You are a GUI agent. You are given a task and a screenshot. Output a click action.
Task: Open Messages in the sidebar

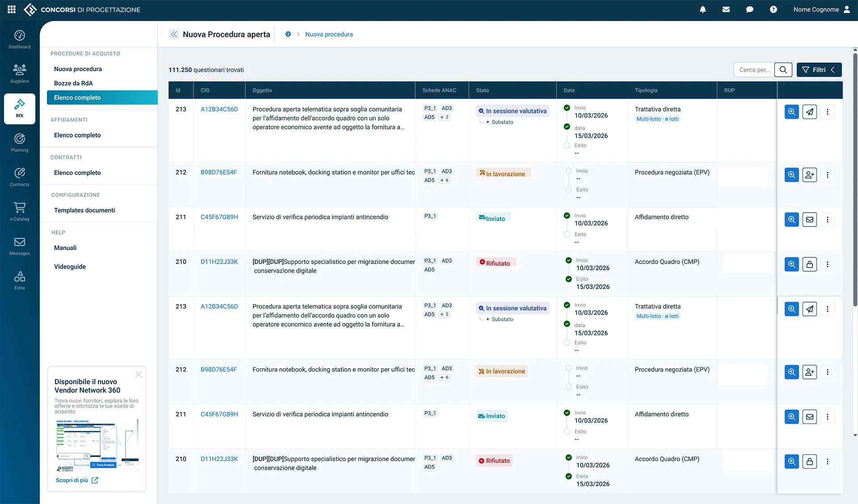[20, 246]
